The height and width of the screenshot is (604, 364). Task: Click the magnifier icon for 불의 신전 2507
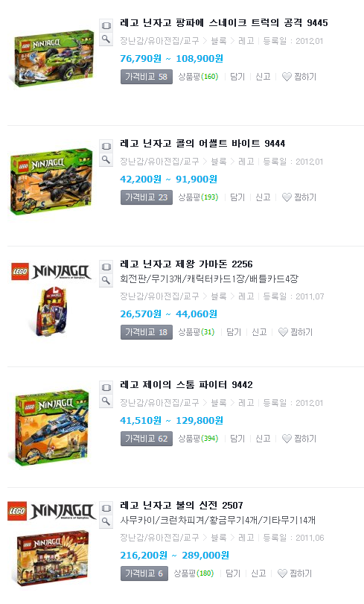(x=106, y=521)
